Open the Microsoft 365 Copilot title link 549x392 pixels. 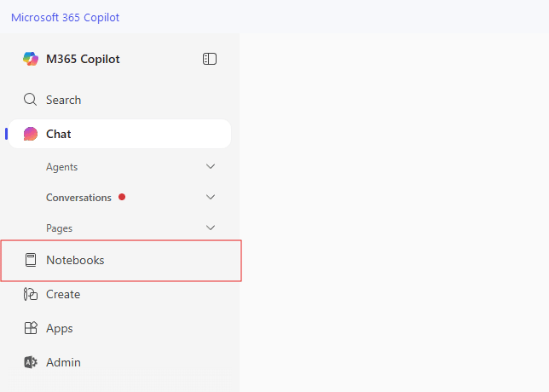65,18
